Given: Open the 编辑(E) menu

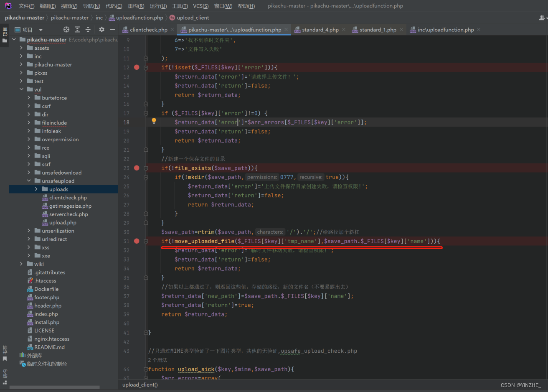Looking at the screenshot, I should pos(48,6).
